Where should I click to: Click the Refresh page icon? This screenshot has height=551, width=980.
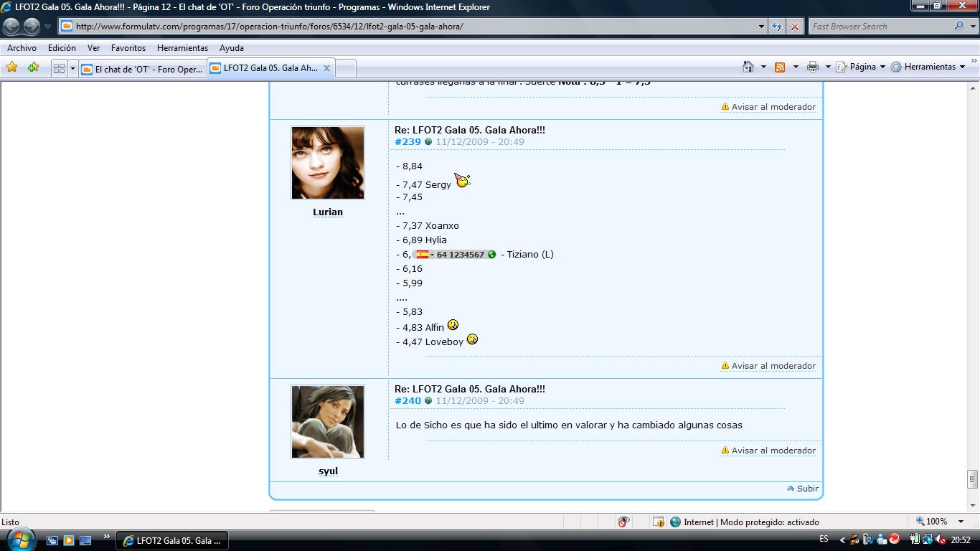pyautogui.click(x=777, y=27)
